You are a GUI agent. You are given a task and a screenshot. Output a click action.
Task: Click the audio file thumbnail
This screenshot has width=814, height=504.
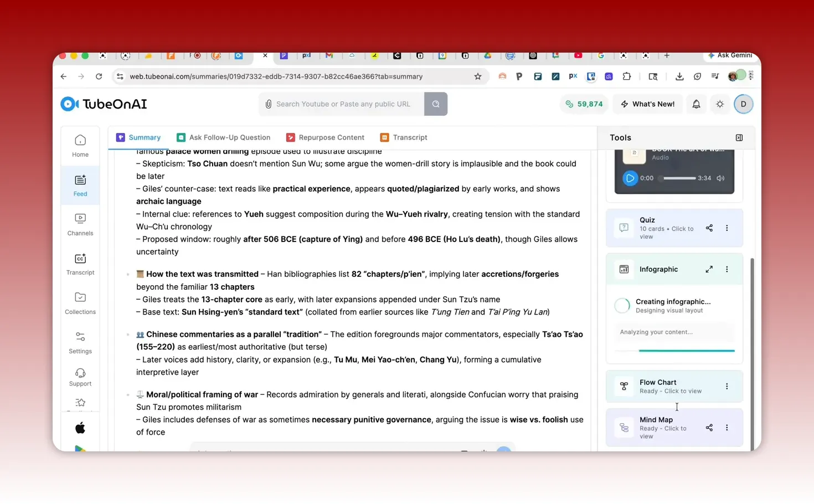[x=635, y=155]
